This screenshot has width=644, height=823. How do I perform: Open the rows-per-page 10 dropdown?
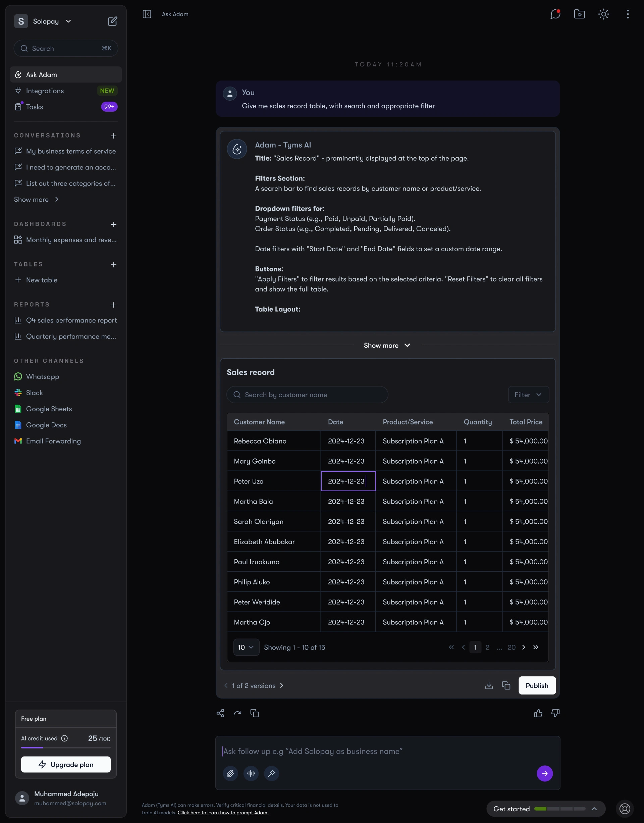pos(246,647)
